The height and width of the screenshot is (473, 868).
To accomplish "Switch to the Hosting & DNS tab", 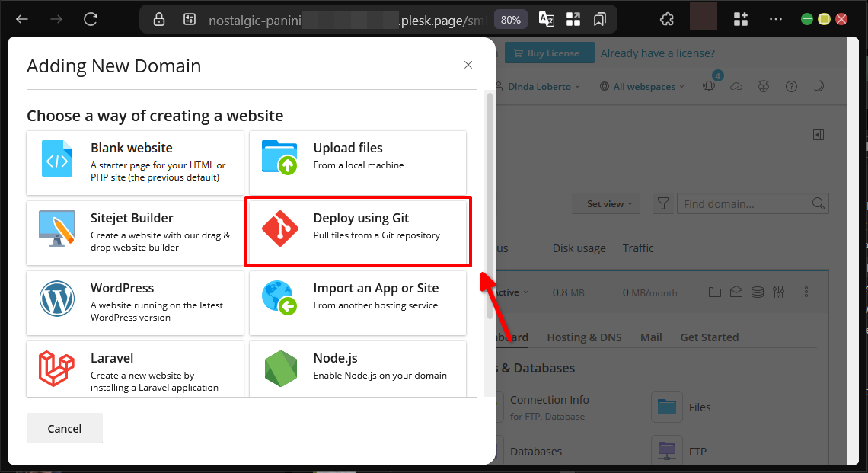I will [x=584, y=337].
